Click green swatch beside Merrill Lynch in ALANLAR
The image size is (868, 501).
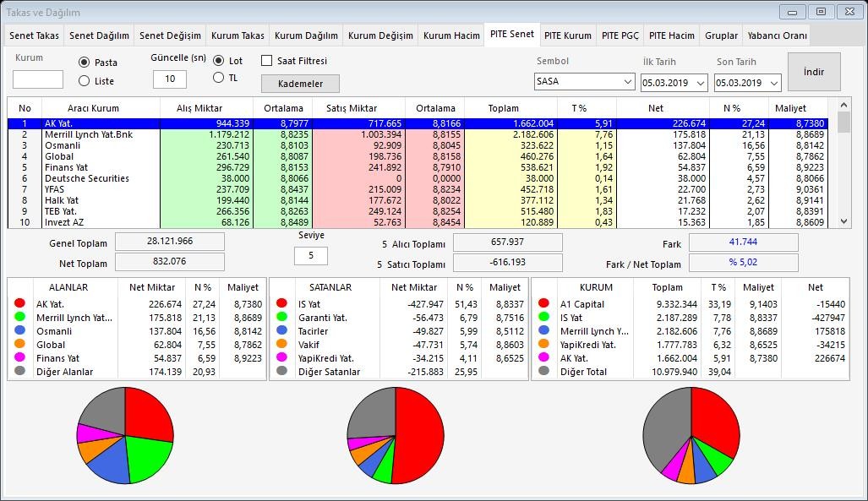point(20,317)
